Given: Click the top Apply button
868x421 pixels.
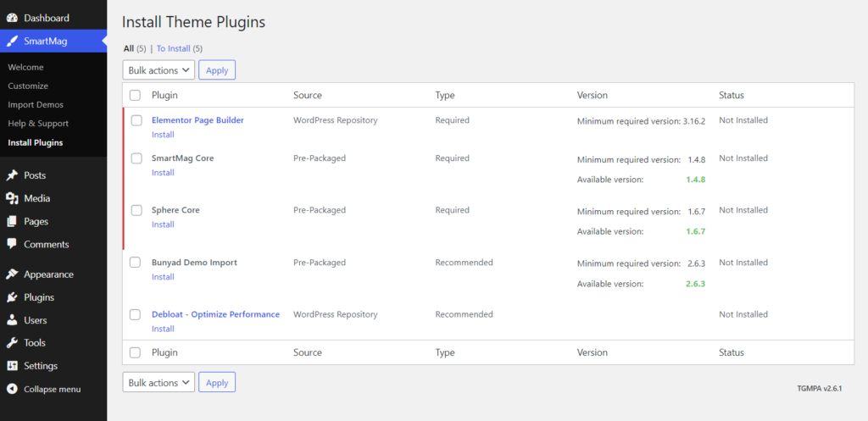Looking at the screenshot, I should point(217,70).
